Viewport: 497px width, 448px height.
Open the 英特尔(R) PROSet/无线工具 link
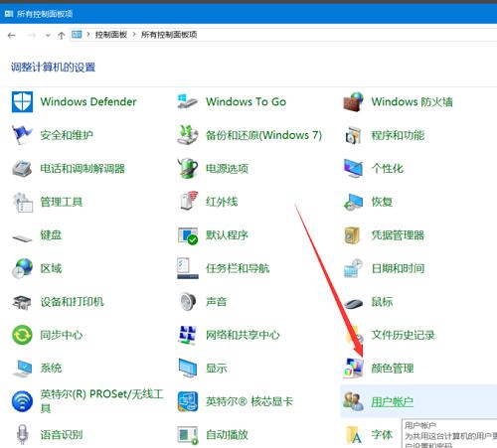(x=101, y=401)
